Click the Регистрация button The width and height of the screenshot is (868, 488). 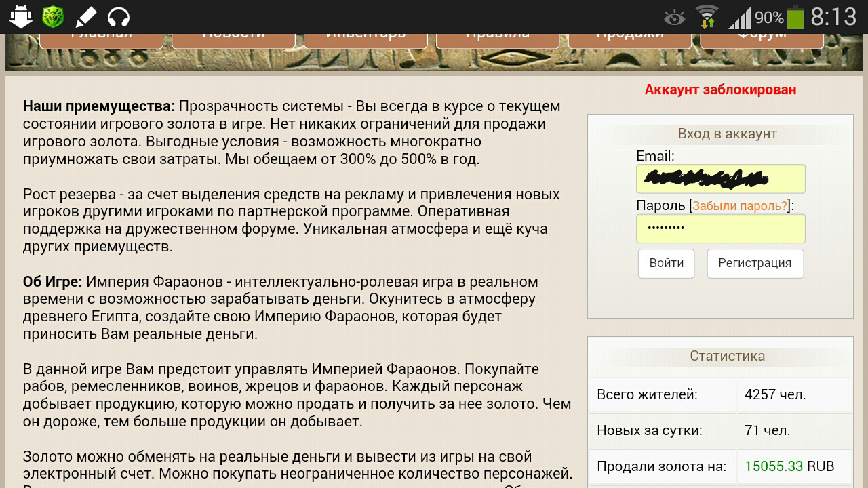(755, 263)
